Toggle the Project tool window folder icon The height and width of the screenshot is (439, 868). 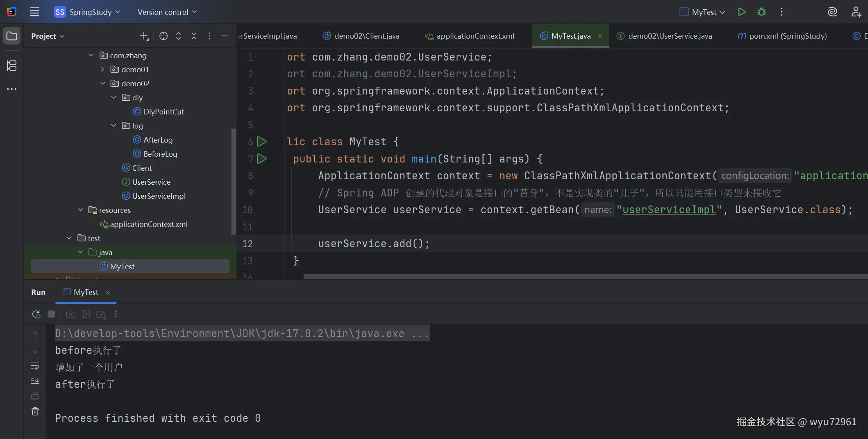pos(12,36)
